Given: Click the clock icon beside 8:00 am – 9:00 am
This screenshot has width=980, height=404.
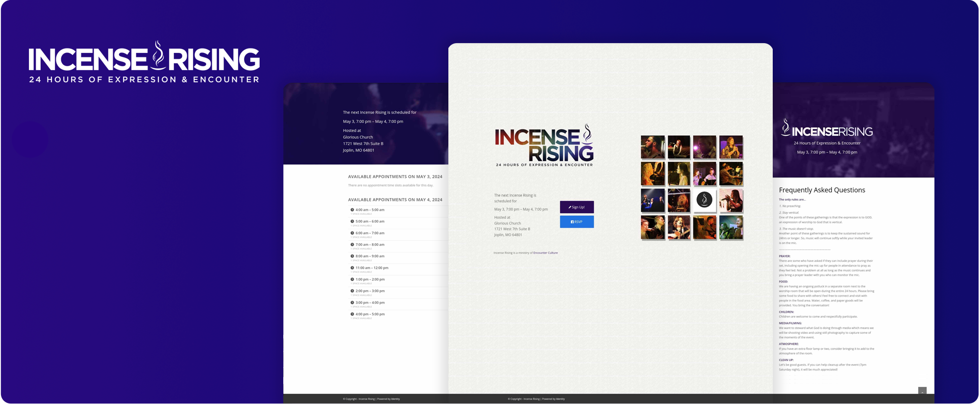Looking at the screenshot, I should pyautogui.click(x=352, y=256).
